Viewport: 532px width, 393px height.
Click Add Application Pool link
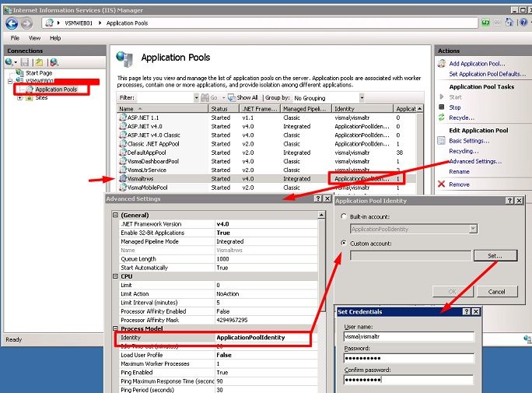tap(477, 64)
